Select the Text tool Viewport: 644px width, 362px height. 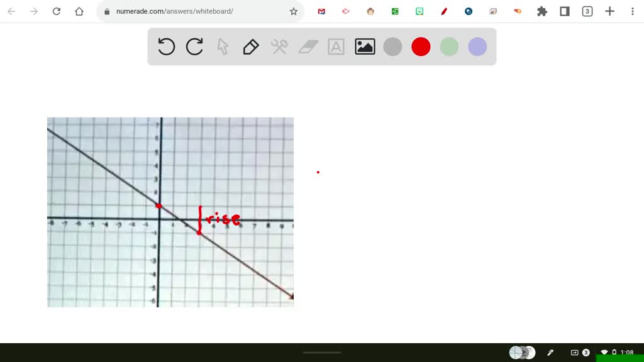335,46
